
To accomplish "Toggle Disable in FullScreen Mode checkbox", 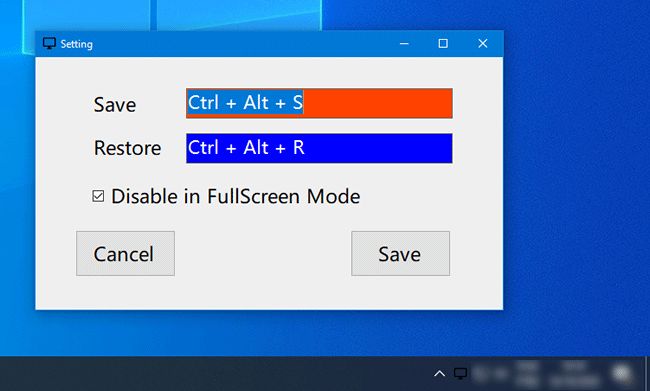I will pyautogui.click(x=98, y=196).
